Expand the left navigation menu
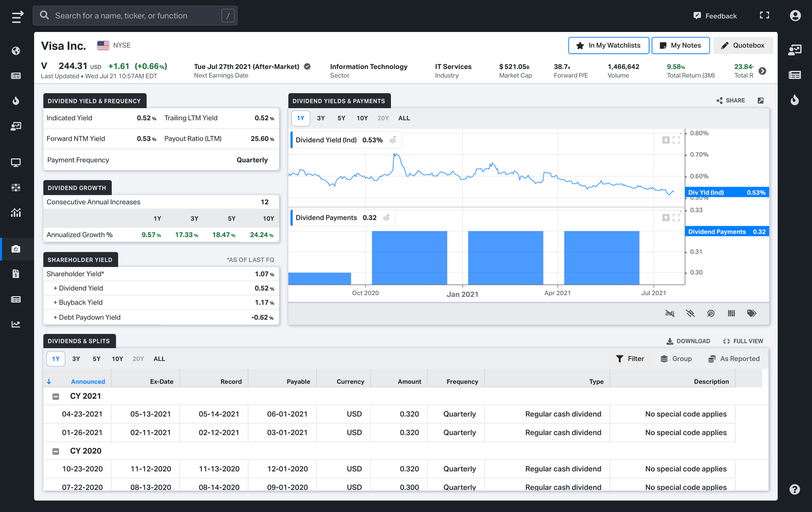 tap(17, 17)
